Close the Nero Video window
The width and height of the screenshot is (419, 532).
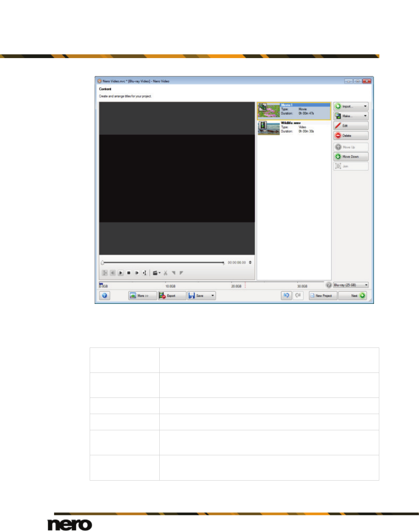tap(367, 81)
